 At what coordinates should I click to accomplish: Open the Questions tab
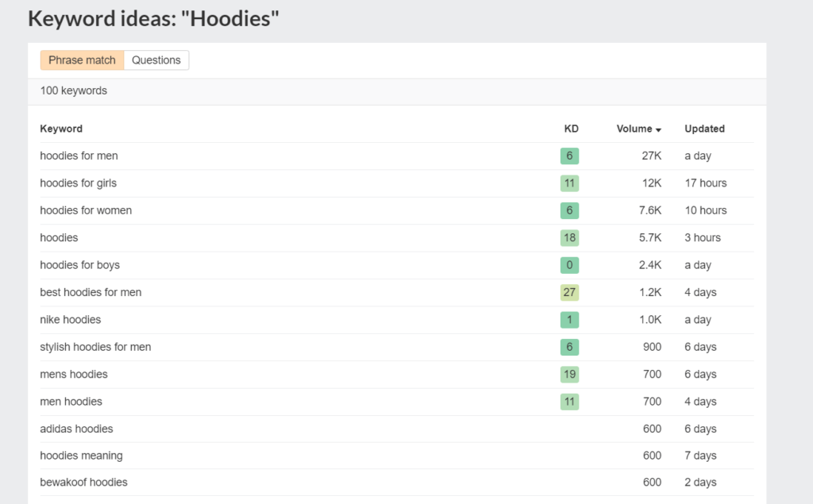pyautogui.click(x=156, y=60)
